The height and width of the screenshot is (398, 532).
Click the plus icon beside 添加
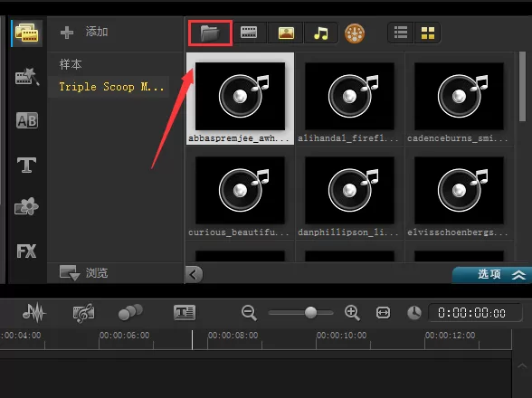click(67, 33)
